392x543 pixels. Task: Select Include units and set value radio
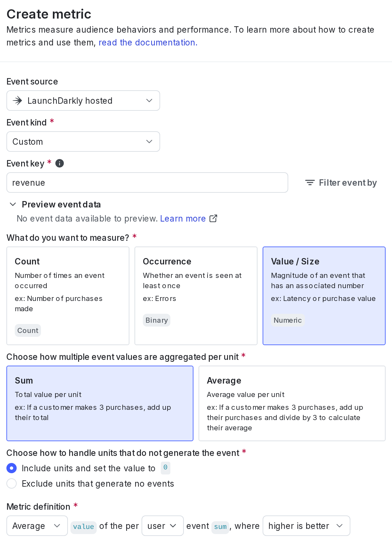tap(12, 468)
